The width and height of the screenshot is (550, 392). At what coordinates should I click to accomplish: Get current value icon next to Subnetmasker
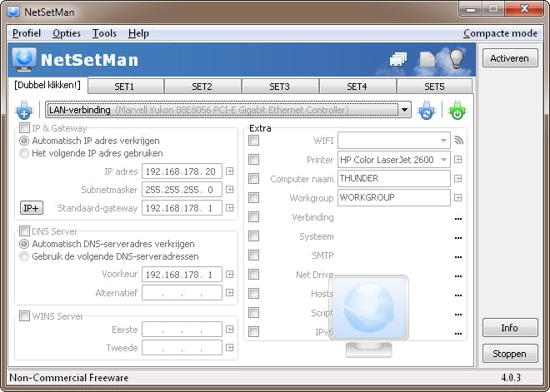(x=230, y=190)
